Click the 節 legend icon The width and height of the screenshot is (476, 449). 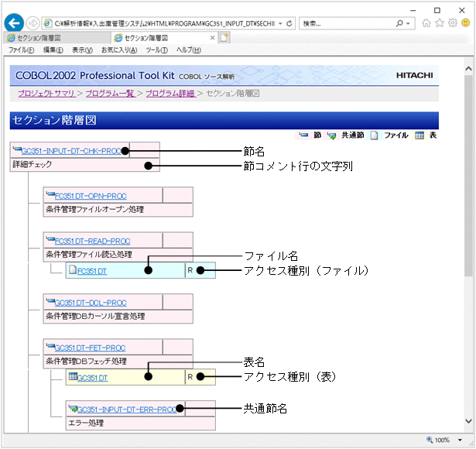coord(303,135)
